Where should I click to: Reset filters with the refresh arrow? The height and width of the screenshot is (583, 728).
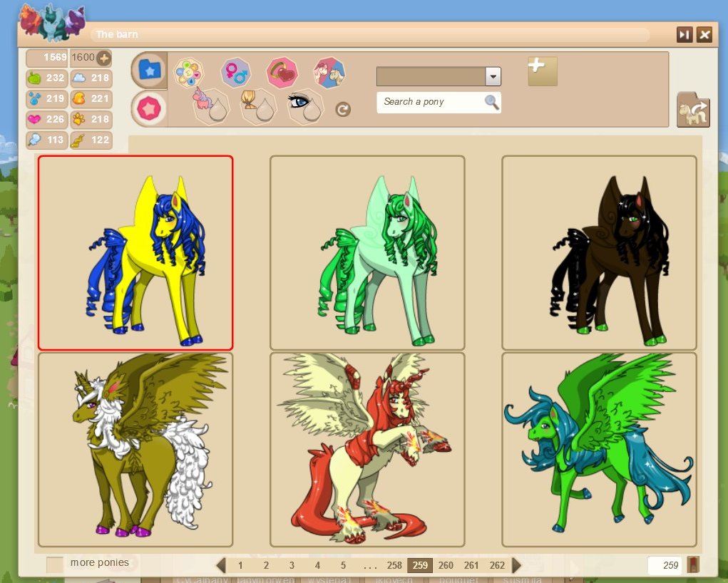[x=343, y=110]
